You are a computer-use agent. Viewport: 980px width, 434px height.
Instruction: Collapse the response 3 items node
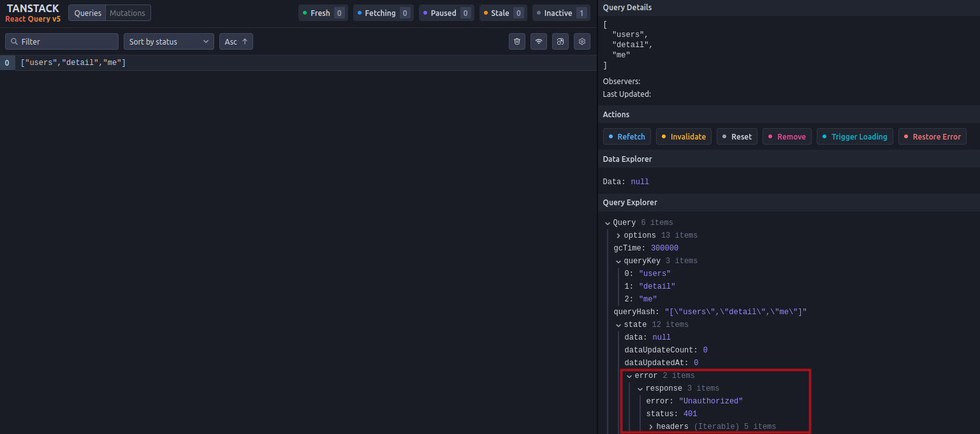pyautogui.click(x=678, y=388)
